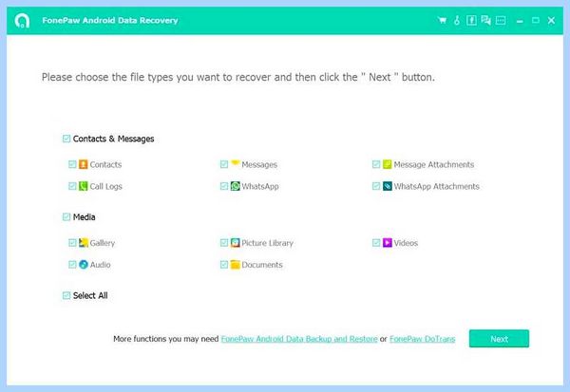Click the Picture Library icon
Viewport: 570px width, 392px height.
(x=236, y=243)
